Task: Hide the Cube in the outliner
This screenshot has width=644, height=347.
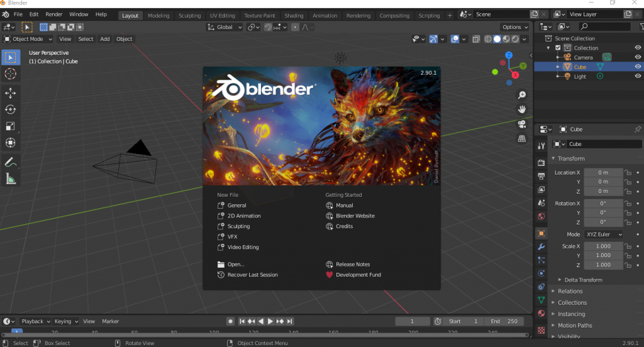Action: pyautogui.click(x=638, y=67)
